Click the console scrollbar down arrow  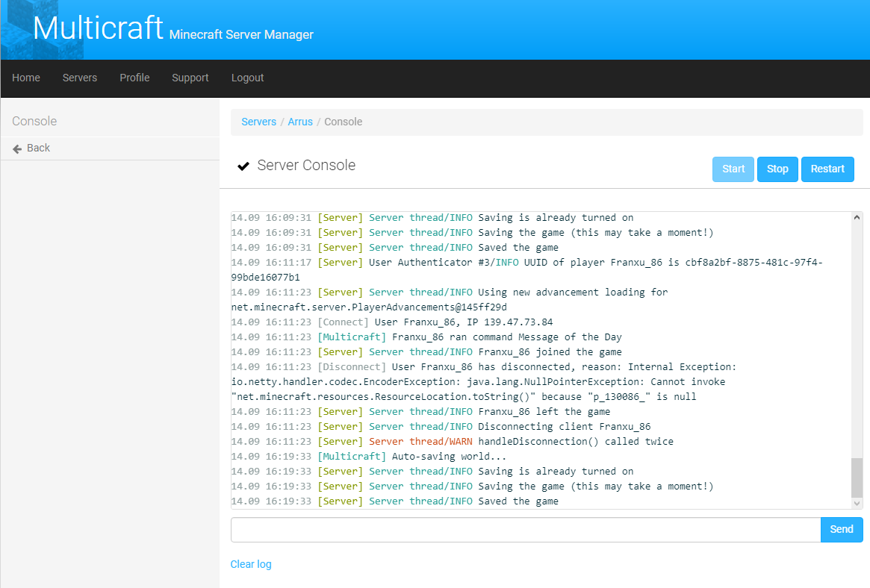857,503
